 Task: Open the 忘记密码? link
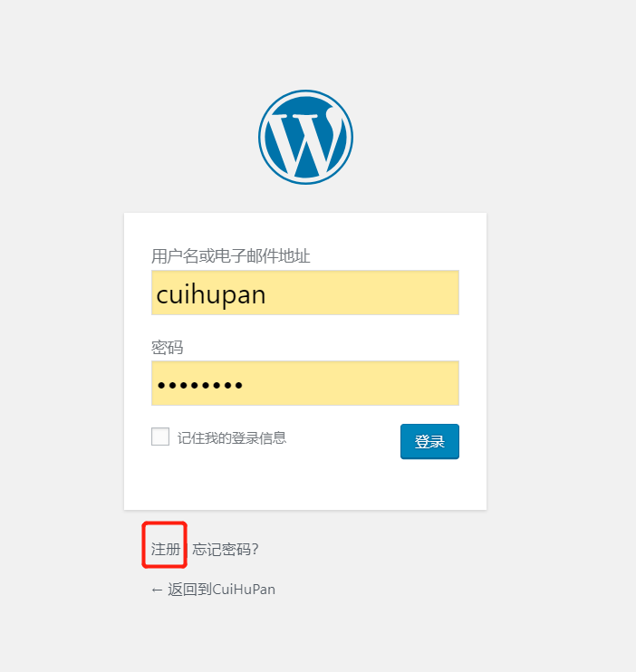click(226, 549)
